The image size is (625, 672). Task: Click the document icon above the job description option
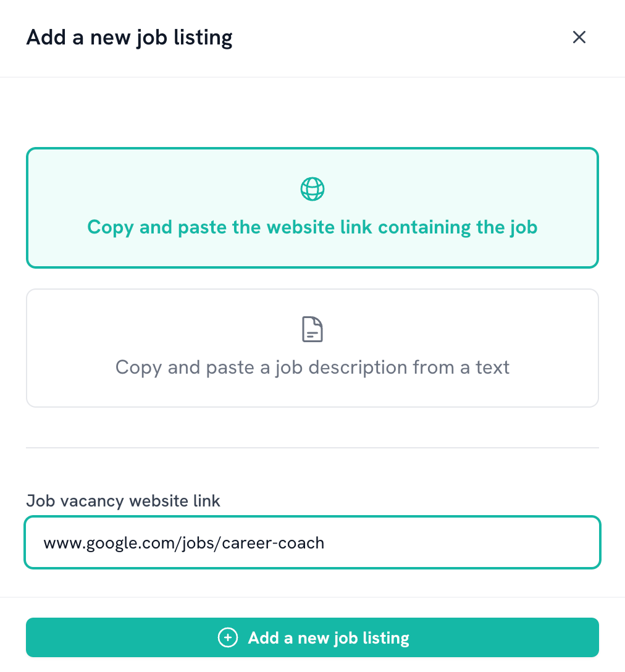pyautogui.click(x=312, y=329)
